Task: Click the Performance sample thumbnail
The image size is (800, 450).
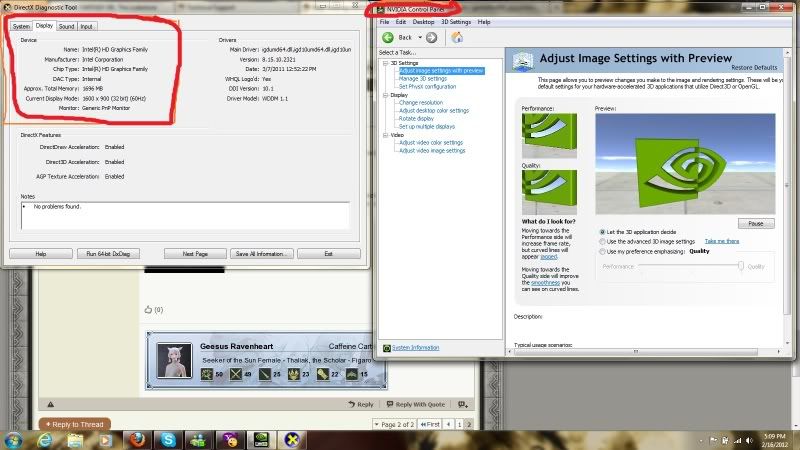Action: click(x=549, y=135)
